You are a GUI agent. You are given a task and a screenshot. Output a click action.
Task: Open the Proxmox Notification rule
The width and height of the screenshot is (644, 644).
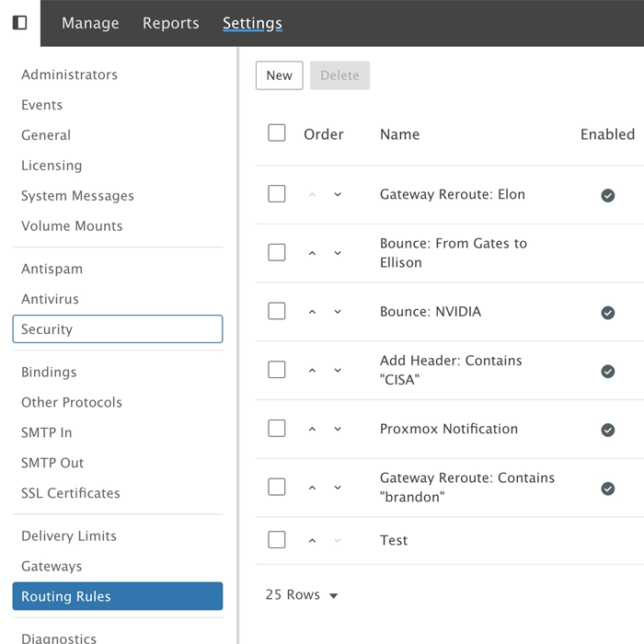pos(449,429)
